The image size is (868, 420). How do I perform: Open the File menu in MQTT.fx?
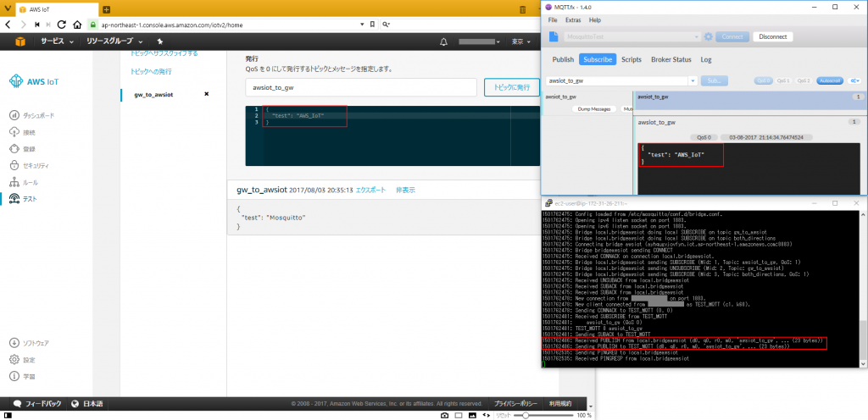point(552,19)
